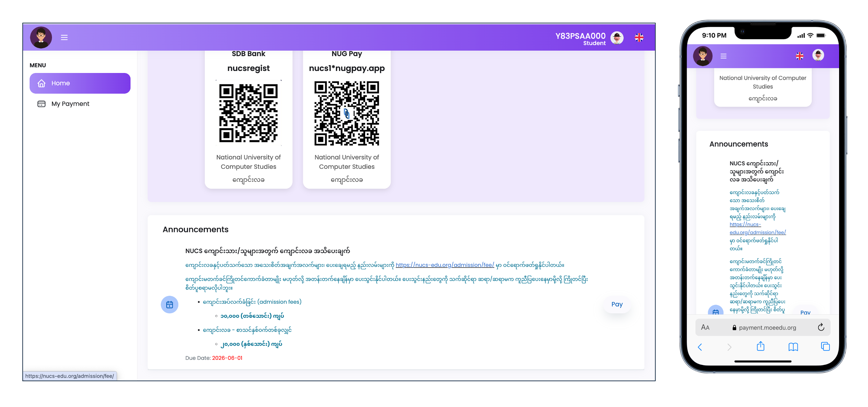Open the Home menu item
Image resolution: width=868 pixels, height=407 pixels.
pyautogui.click(x=80, y=83)
